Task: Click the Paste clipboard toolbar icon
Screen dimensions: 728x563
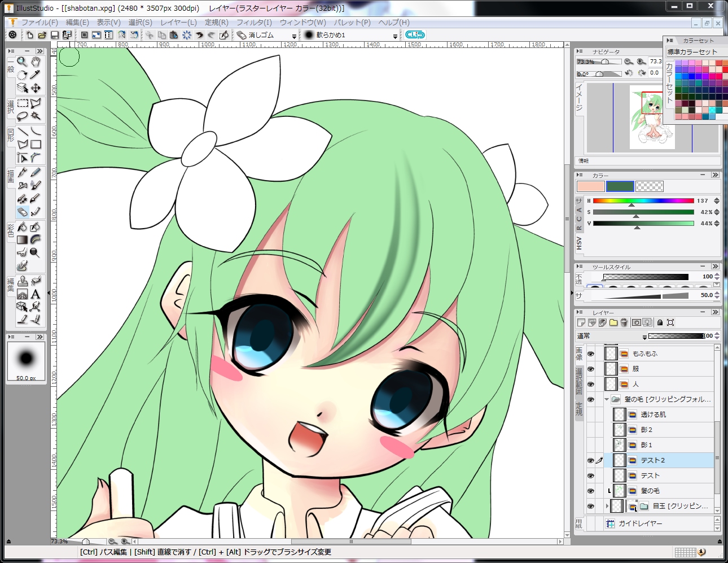Action: (x=174, y=35)
